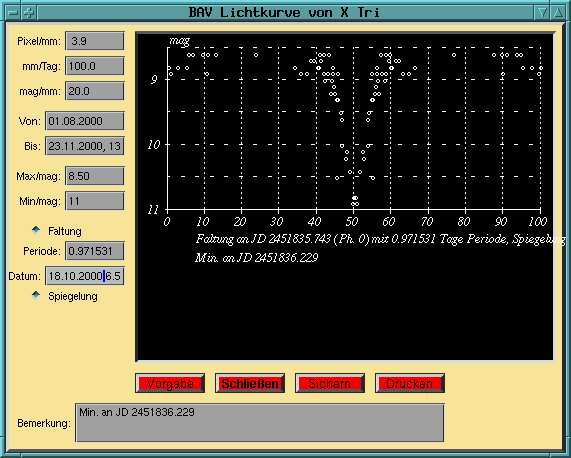Screen dimensions: 571x458
Task: Minimize window with down-triangle title bar icon
Action: [x=543, y=13]
